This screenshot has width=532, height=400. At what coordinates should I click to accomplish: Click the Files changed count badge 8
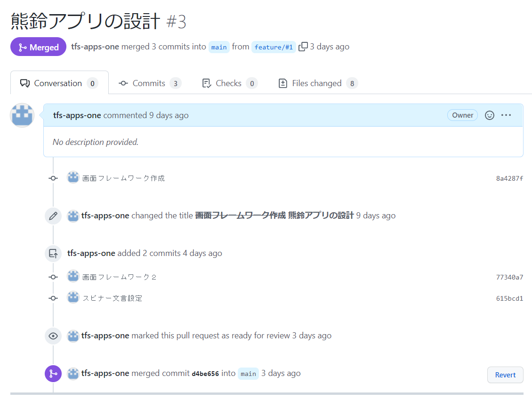click(352, 83)
